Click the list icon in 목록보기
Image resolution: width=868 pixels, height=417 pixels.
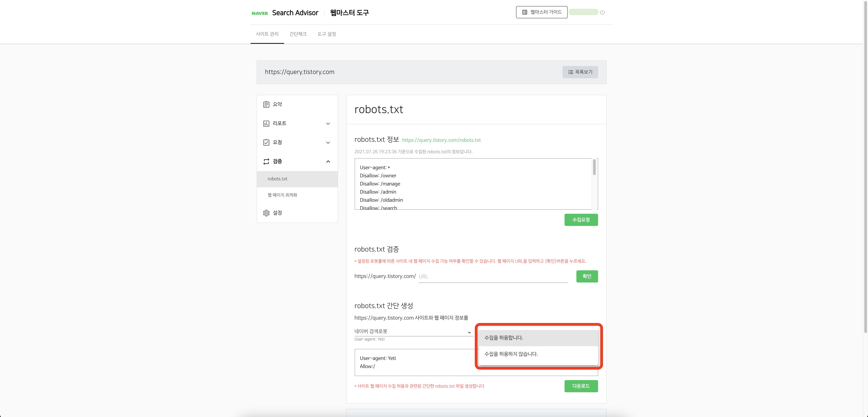[570, 72]
